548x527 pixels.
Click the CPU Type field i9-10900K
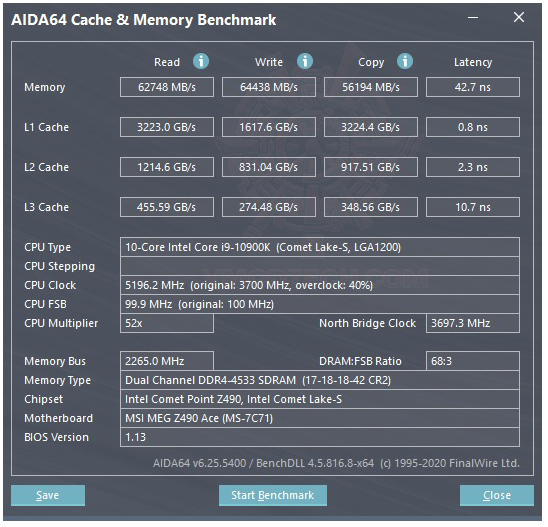coord(321,248)
